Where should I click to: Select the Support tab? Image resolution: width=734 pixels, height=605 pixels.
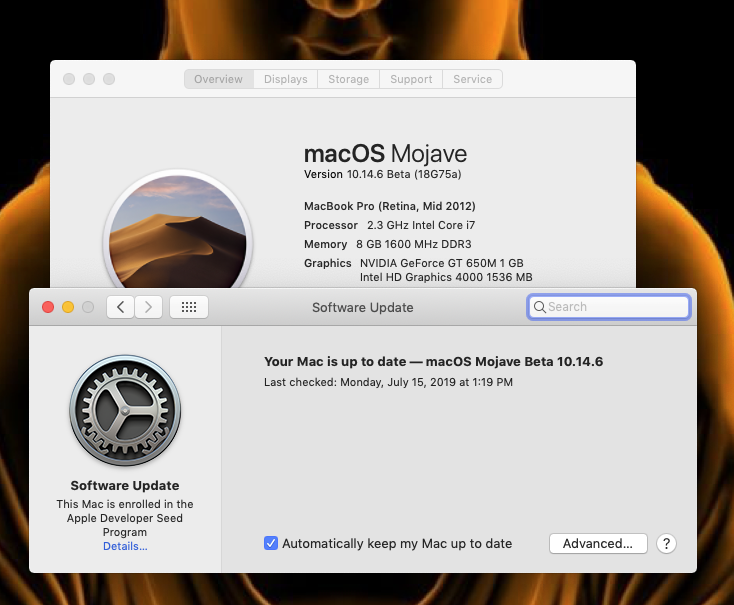click(411, 79)
